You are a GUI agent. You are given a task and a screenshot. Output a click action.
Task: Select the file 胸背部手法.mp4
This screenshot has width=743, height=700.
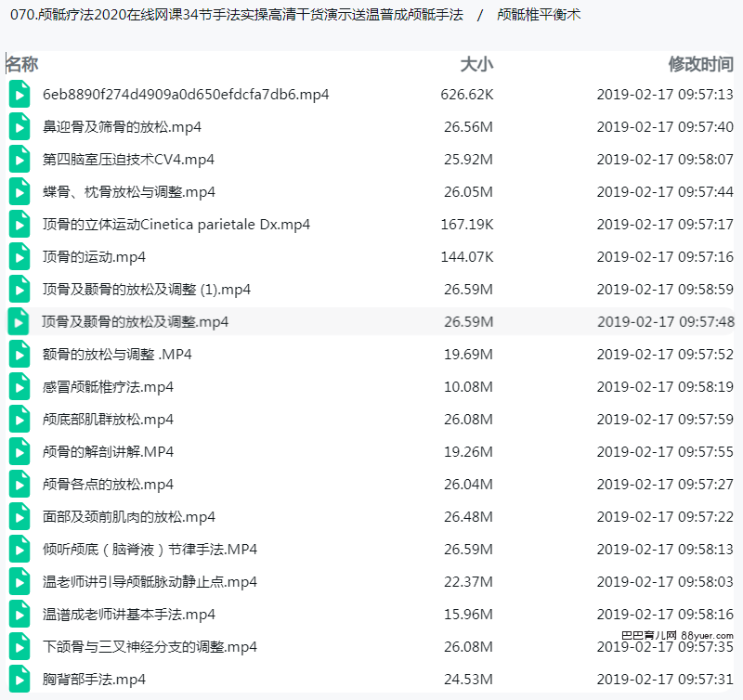pyautogui.click(x=94, y=680)
